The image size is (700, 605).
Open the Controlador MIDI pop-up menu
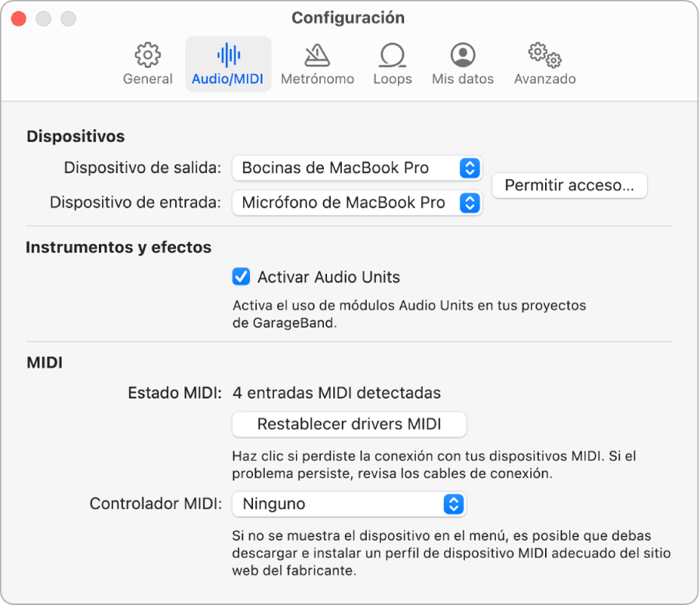click(348, 504)
